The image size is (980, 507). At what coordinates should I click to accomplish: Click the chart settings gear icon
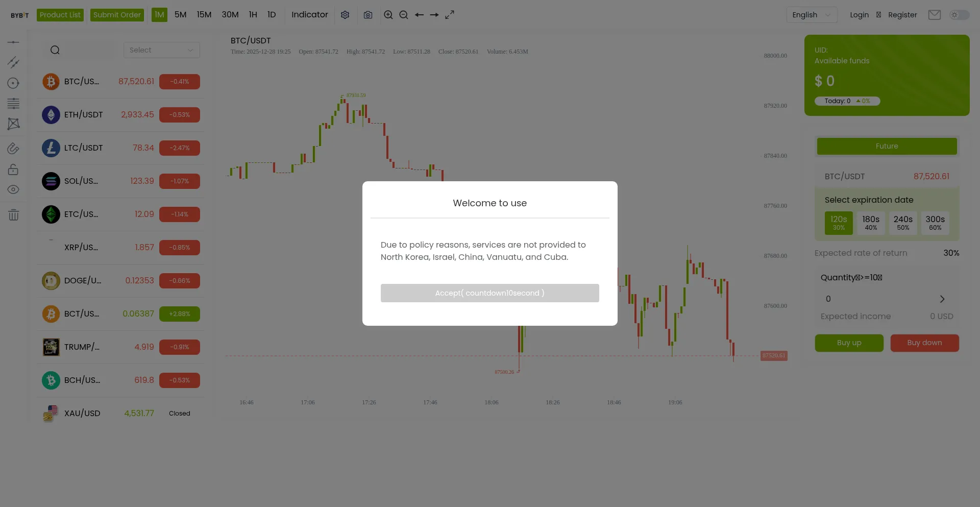click(345, 15)
